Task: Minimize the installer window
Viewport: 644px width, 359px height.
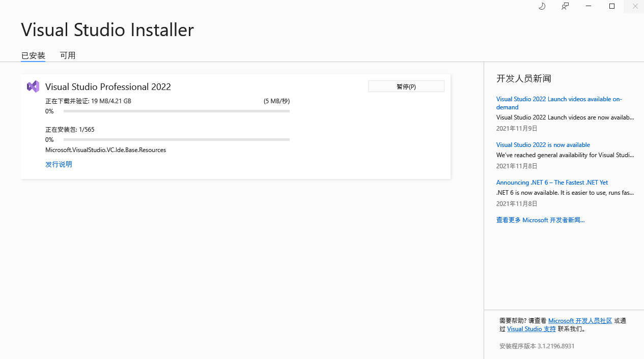Action: click(589, 6)
